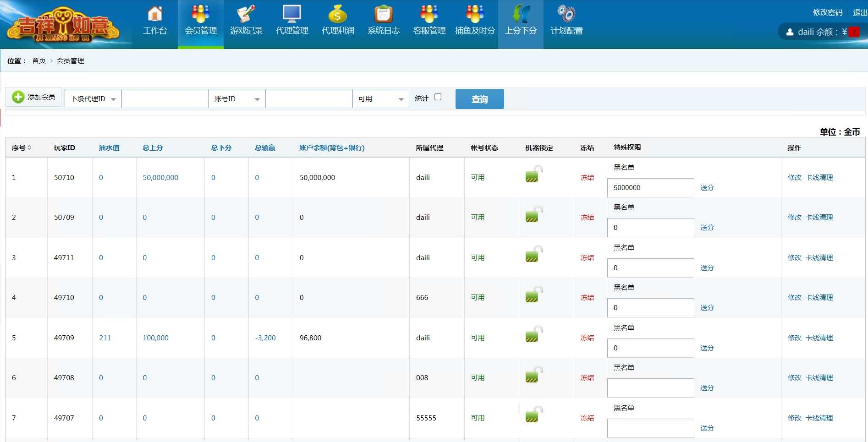Open 代理利润 money bag icon
The image size is (868, 442).
(338, 14)
